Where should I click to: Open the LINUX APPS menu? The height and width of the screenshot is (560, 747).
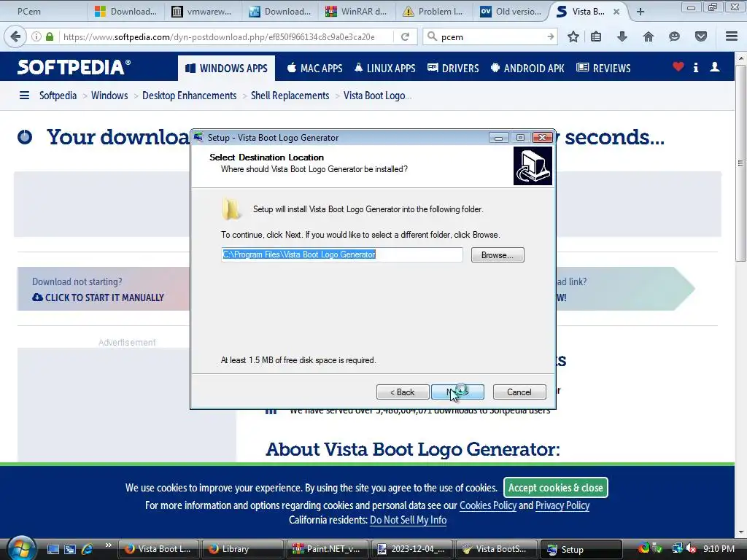pos(385,68)
